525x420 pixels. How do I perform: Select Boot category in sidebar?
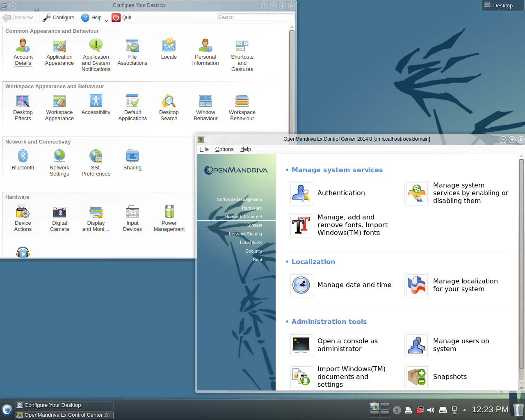click(258, 260)
